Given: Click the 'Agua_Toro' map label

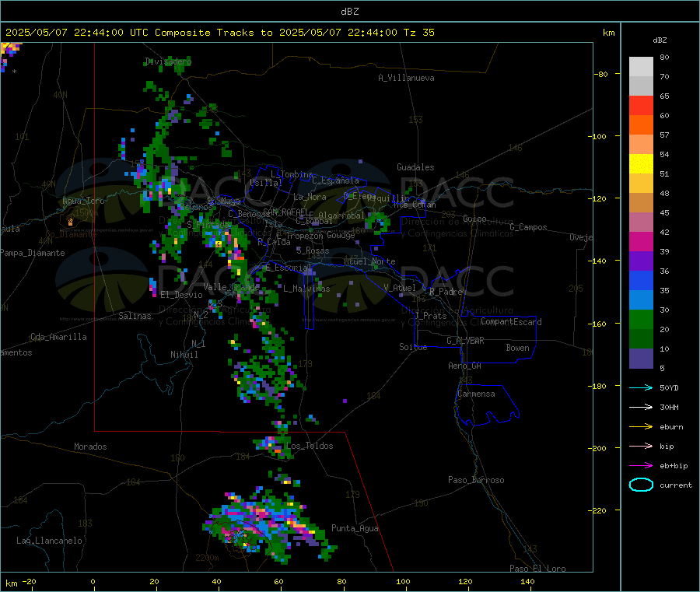Looking at the screenshot, I should pos(83,201).
